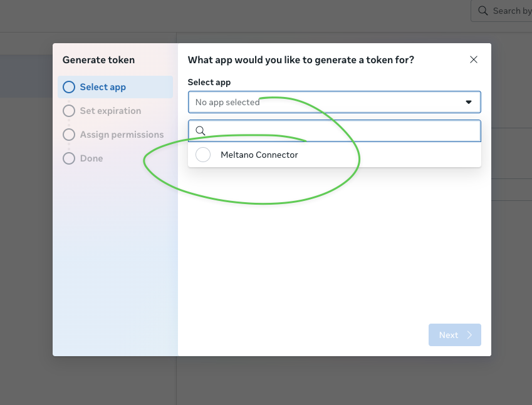
Task: Select the Meltano Connector radio button
Action: 203,154
